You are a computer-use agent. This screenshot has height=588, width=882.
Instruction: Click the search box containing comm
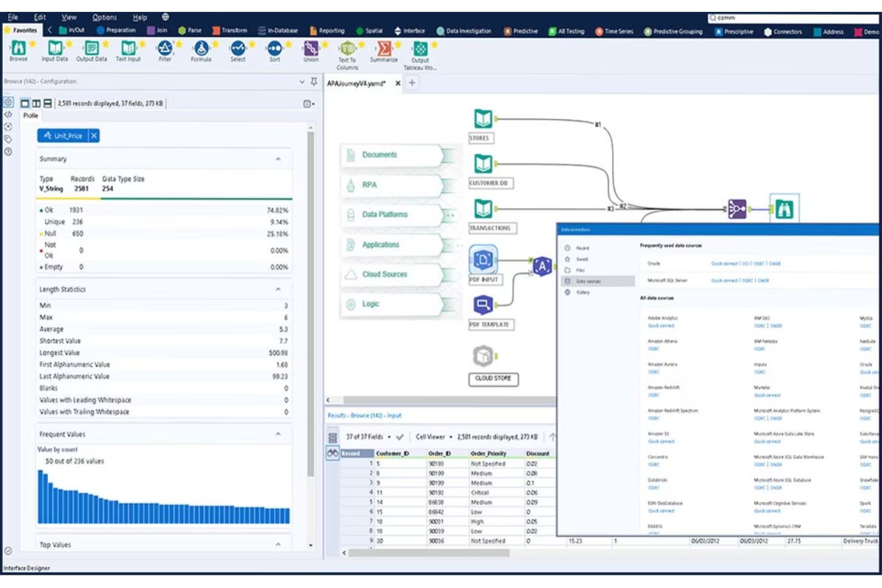tap(793, 18)
